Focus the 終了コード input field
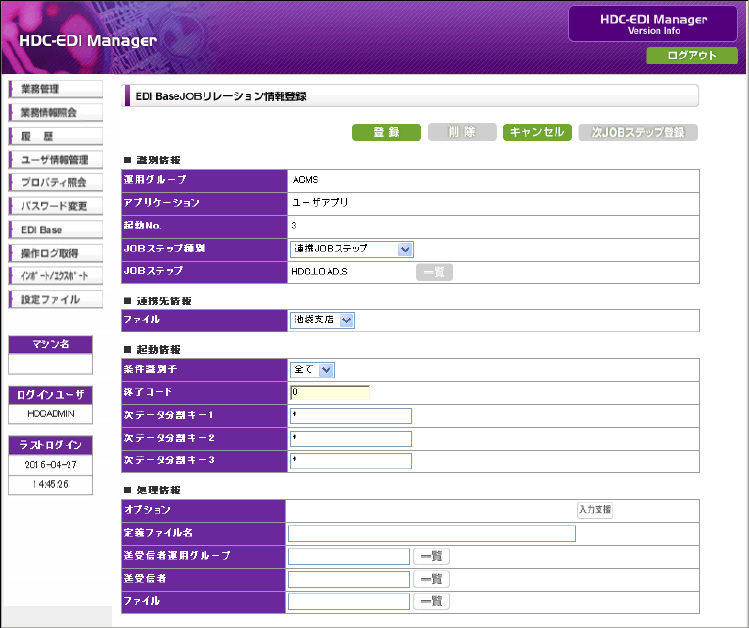The image size is (749, 628). [x=329, y=392]
